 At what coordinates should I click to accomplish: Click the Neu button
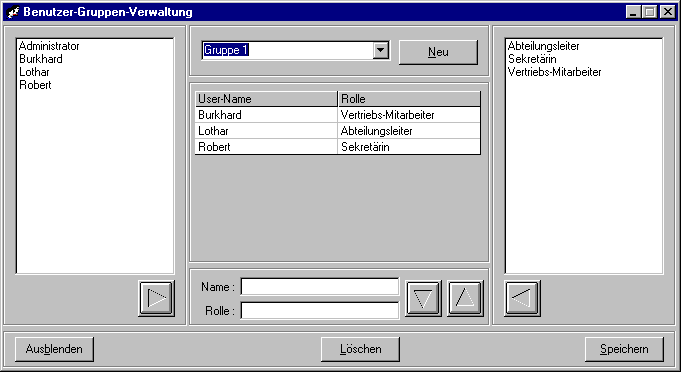[438, 52]
